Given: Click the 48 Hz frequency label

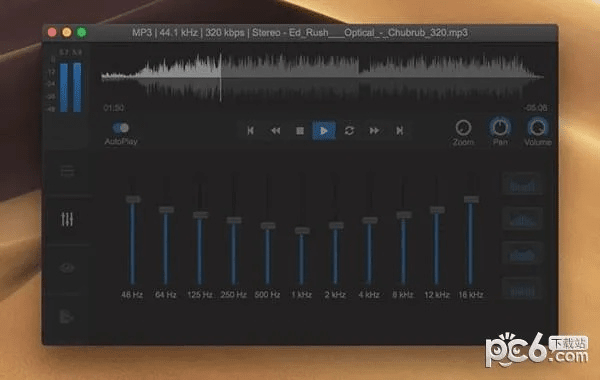Looking at the screenshot, I should click(x=132, y=295).
